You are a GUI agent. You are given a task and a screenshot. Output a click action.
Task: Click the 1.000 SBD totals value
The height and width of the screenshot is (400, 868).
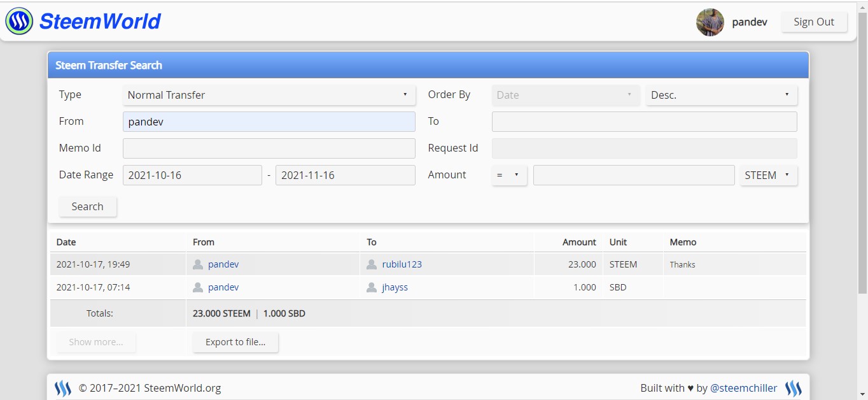pos(284,313)
